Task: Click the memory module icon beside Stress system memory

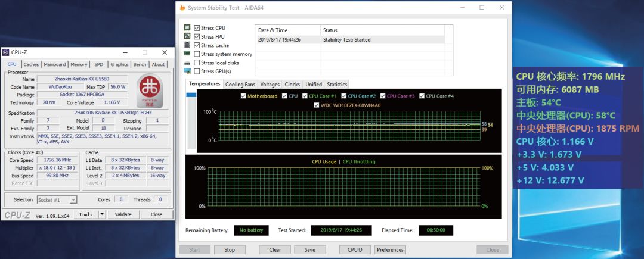Action: point(187,54)
